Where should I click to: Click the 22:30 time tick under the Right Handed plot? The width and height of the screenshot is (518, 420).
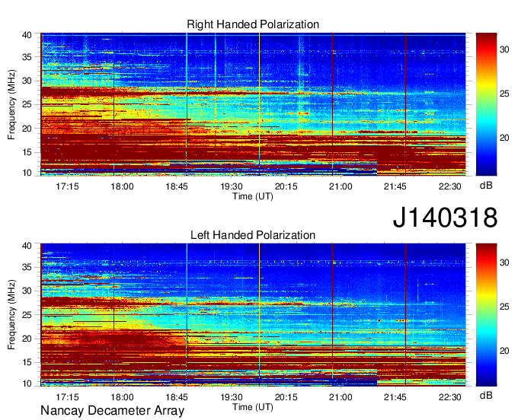pyautogui.click(x=450, y=186)
